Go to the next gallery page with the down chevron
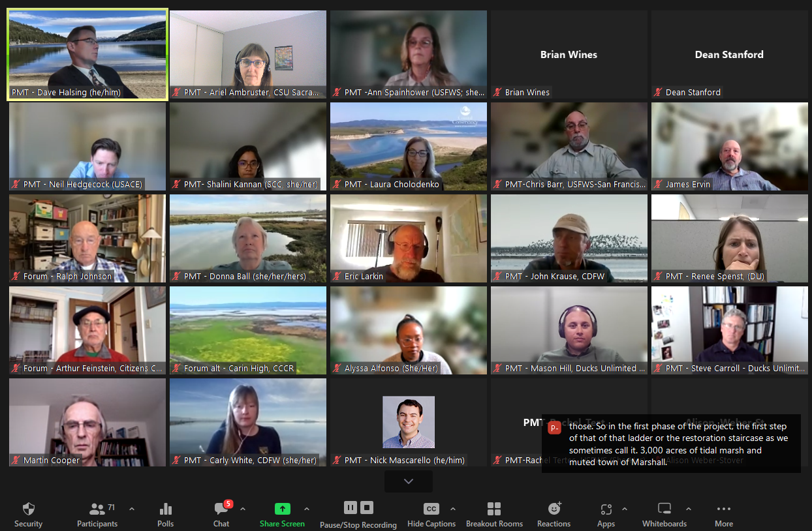 tap(409, 481)
